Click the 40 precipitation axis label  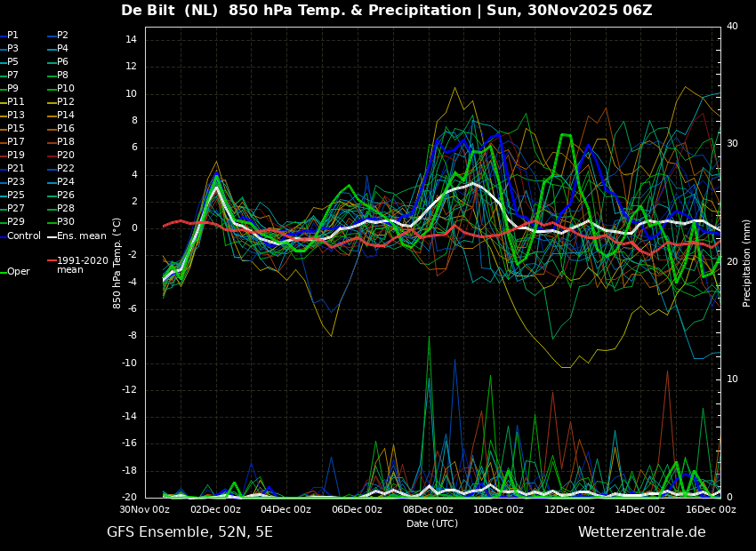click(732, 26)
